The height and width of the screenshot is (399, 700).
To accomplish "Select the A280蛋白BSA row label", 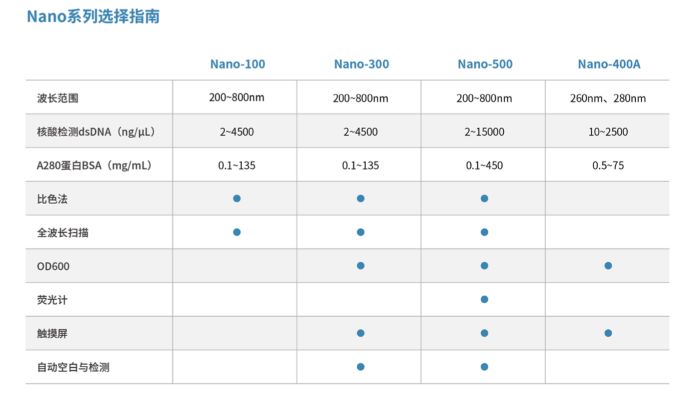I will (95, 166).
